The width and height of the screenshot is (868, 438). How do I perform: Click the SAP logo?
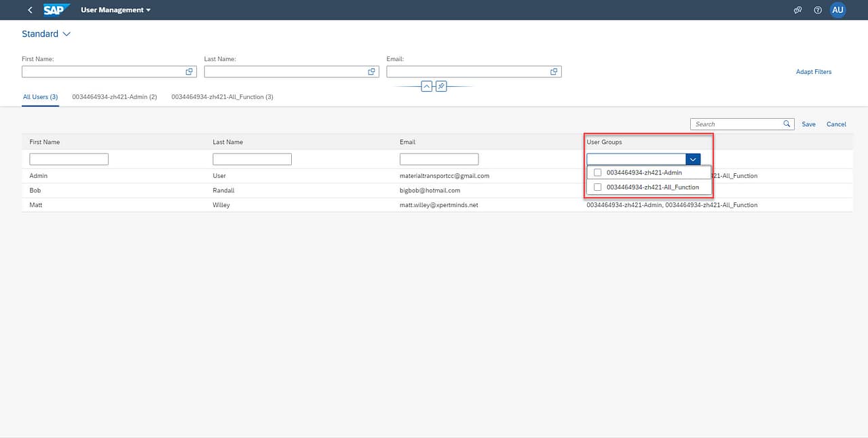56,10
